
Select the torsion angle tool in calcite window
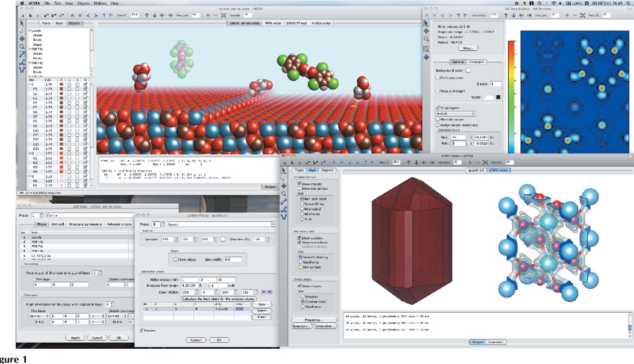[22, 69]
